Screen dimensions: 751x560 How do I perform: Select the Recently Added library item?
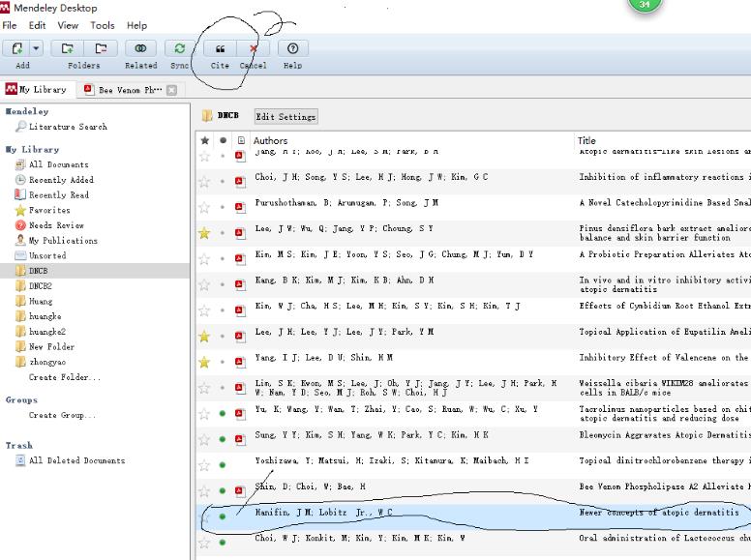(61, 180)
